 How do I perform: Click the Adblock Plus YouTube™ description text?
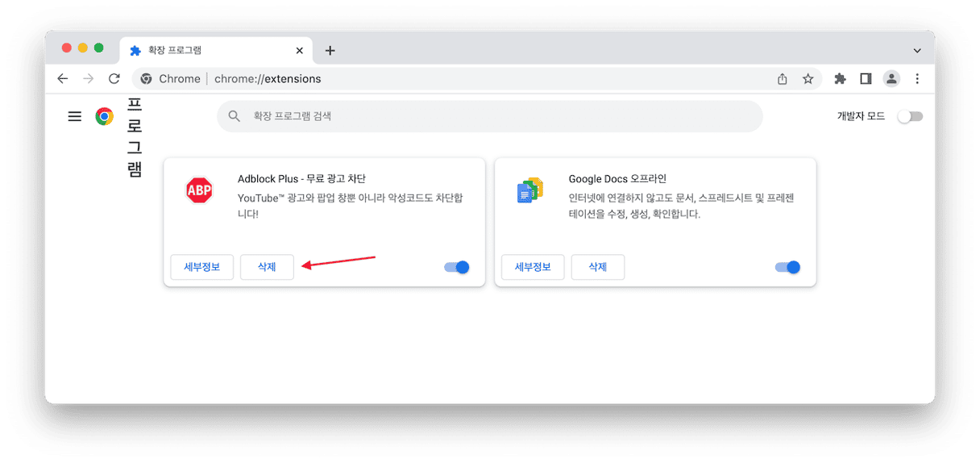click(x=351, y=206)
